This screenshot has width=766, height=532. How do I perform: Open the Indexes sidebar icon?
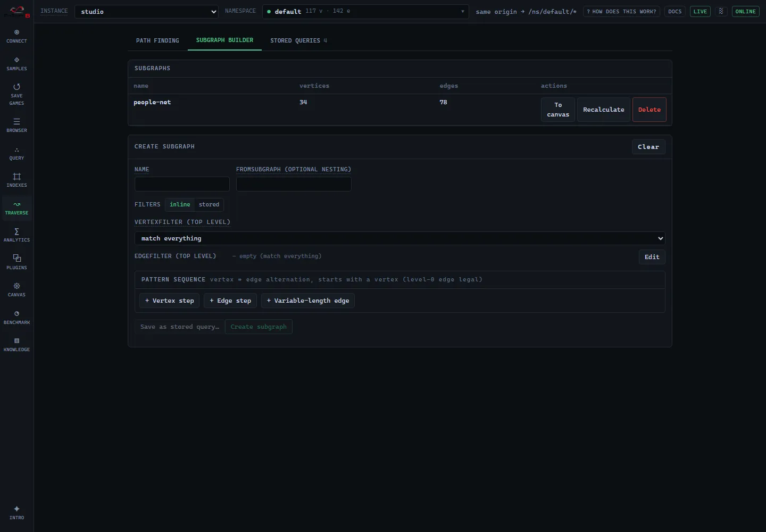coord(16,180)
